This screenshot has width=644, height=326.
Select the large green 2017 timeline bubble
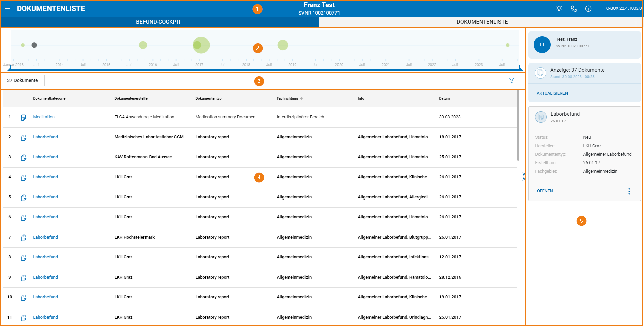coord(201,45)
